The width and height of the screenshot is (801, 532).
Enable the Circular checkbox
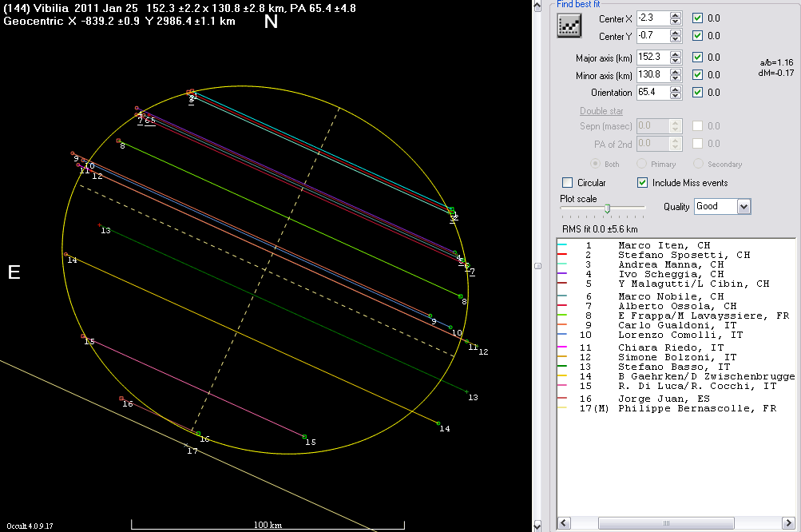pyautogui.click(x=568, y=183)
